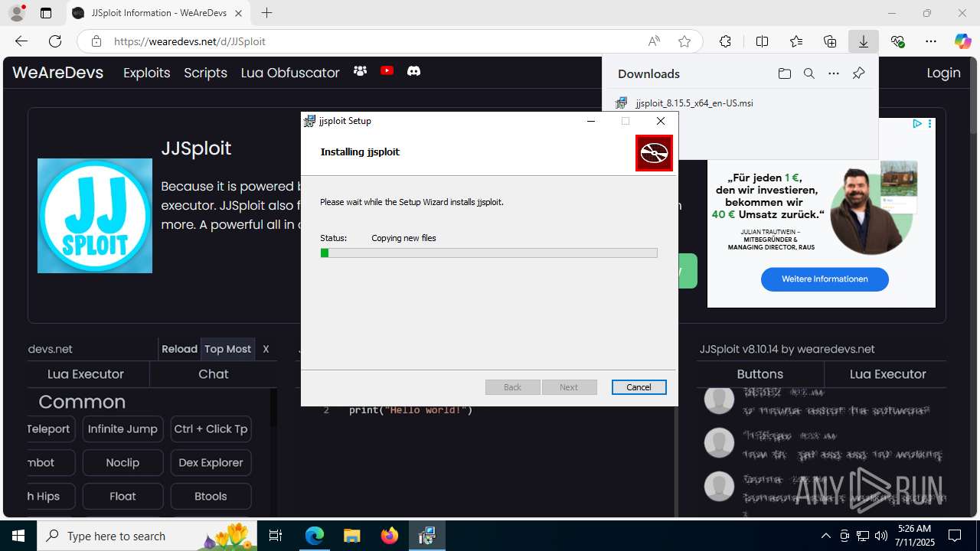Open browser essentials icon
980x551 pixels.
tap(898, 41)
